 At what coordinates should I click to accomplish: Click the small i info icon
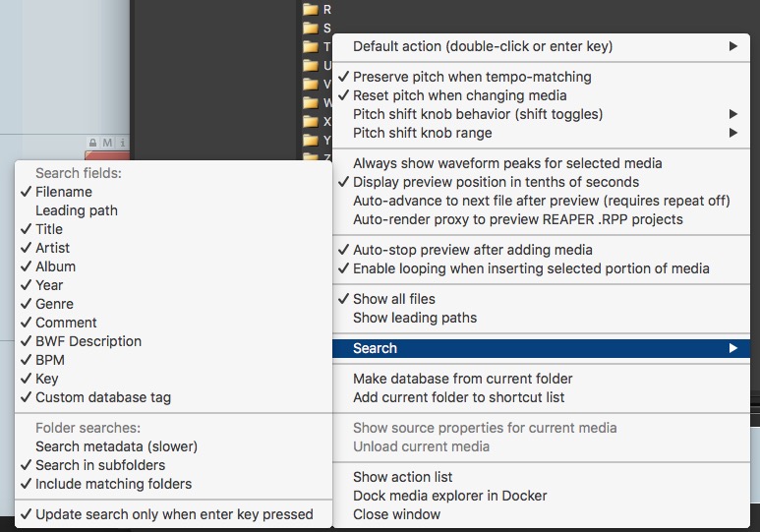click(122, 144)
